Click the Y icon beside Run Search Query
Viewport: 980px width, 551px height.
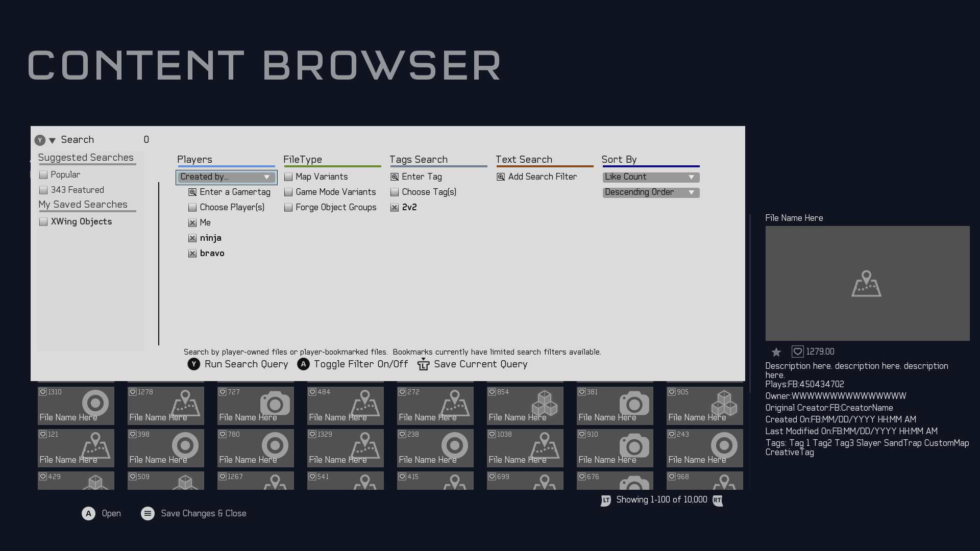pos(193,364)
